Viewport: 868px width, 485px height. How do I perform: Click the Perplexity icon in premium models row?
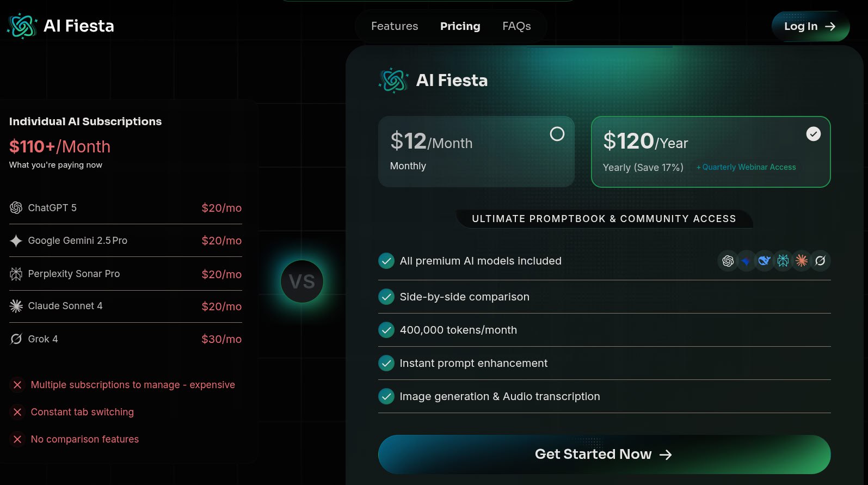(x=783, y=261)
